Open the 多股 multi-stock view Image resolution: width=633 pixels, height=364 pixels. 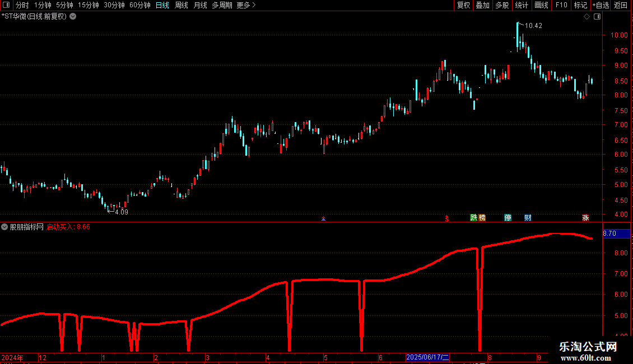502,5
